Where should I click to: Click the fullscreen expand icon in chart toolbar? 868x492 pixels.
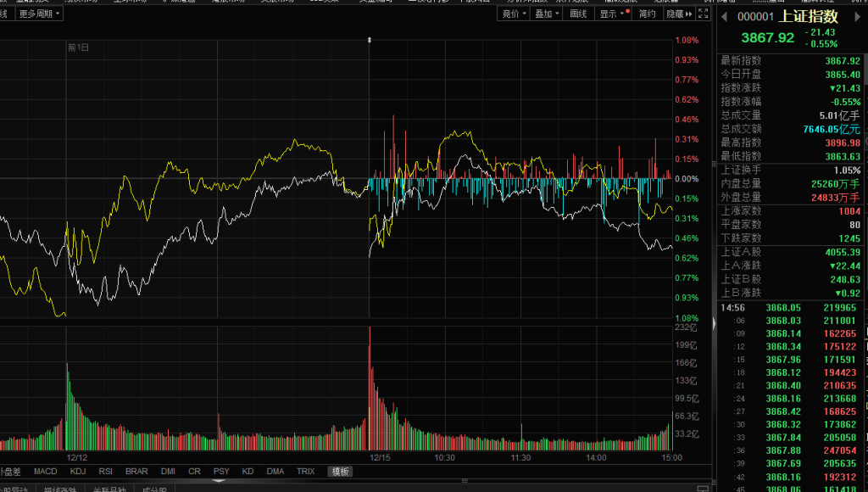coord(703,14)
